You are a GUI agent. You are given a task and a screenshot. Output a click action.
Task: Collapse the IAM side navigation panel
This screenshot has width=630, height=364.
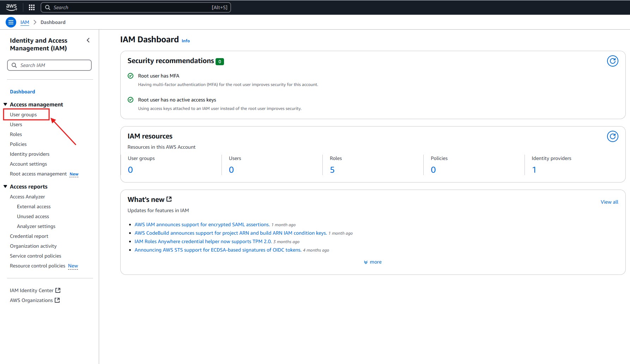pyautogui.click(x=88, y=41)
